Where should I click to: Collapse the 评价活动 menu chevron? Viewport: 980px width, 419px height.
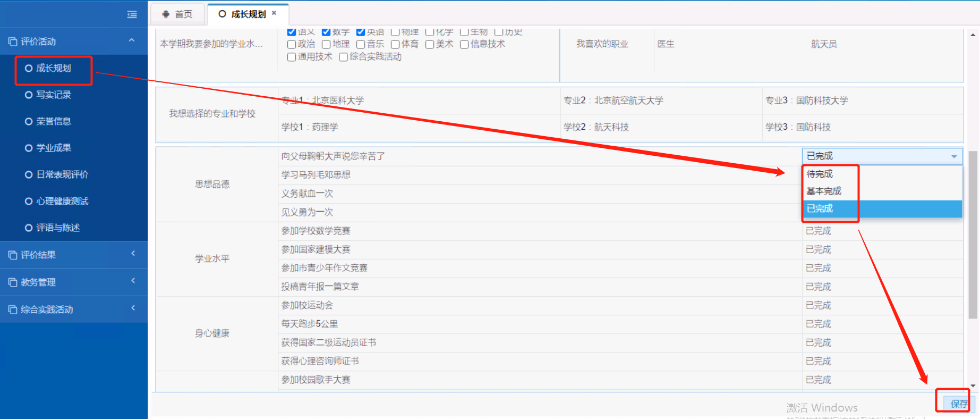click(132, 40)
